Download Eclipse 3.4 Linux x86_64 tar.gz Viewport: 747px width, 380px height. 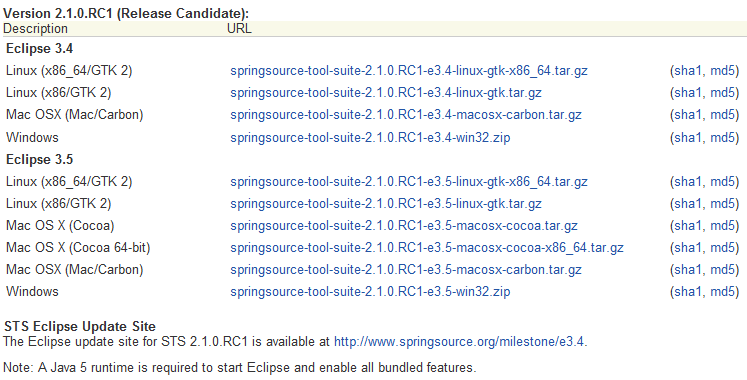[409, 71]
